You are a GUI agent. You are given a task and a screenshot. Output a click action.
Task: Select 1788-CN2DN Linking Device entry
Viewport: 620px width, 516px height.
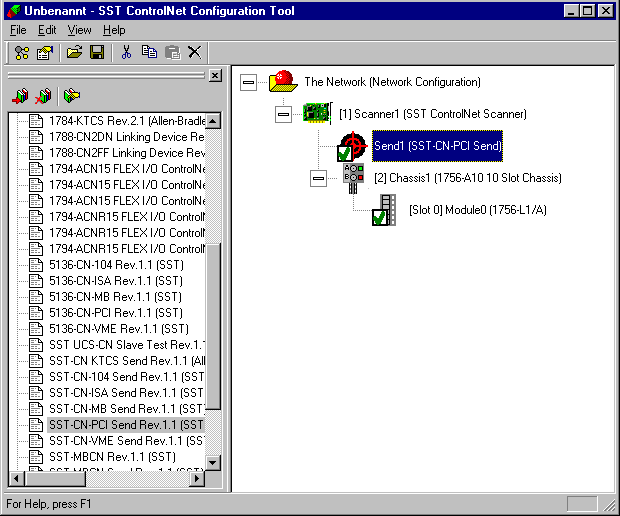point(127,137)
